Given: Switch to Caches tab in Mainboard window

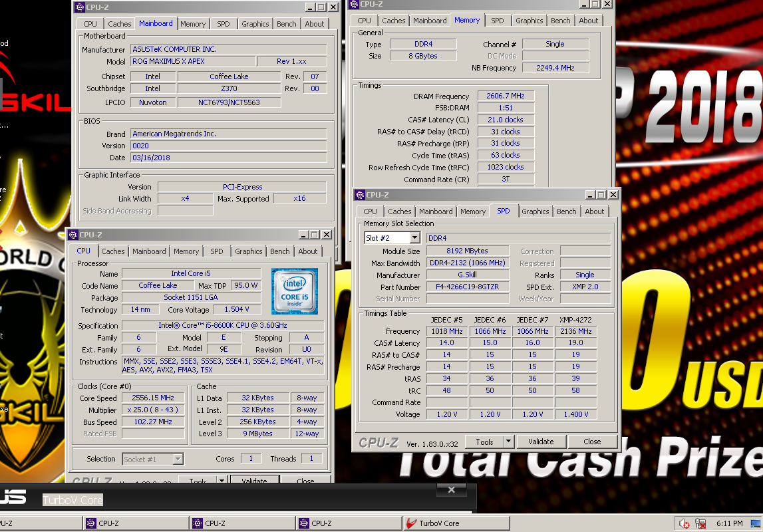Looking at the screenshot, I should pyautogui.click(x=119, y=24).
